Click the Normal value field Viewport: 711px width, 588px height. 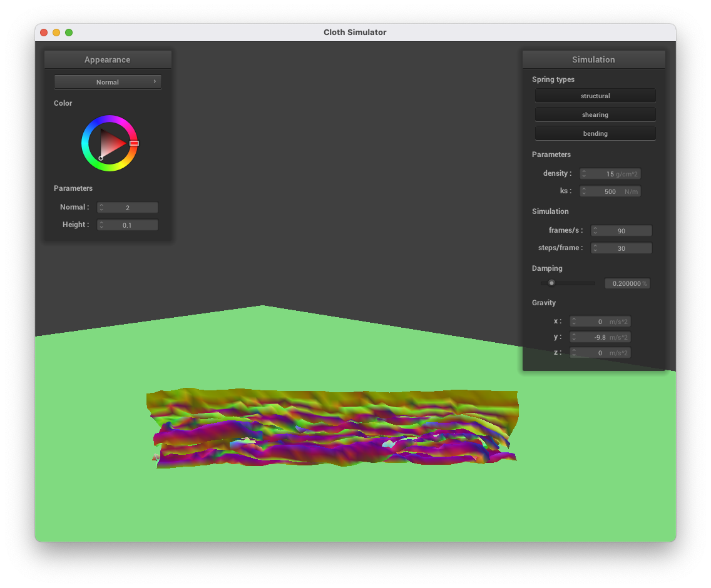[128, 208]
